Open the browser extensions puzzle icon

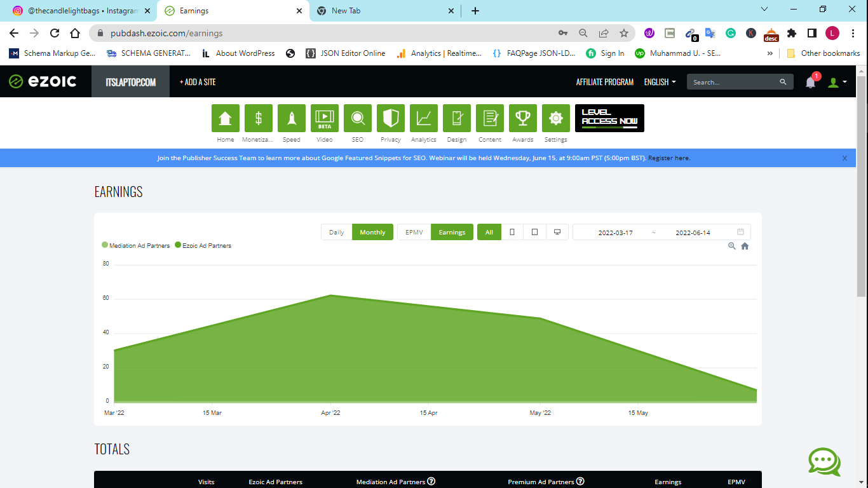[791, 33]
